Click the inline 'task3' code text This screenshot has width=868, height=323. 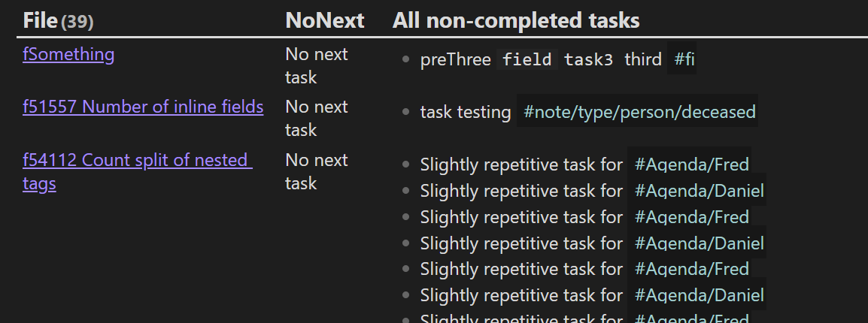(588, 59)
